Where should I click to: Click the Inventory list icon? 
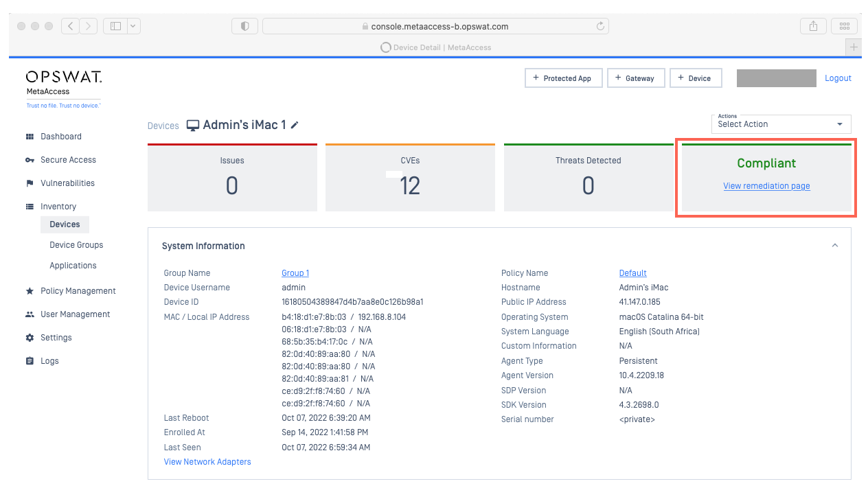pos(30,207)
